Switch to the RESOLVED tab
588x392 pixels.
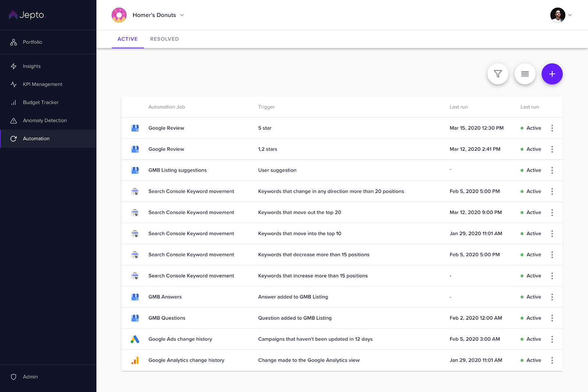click(164, 39)
